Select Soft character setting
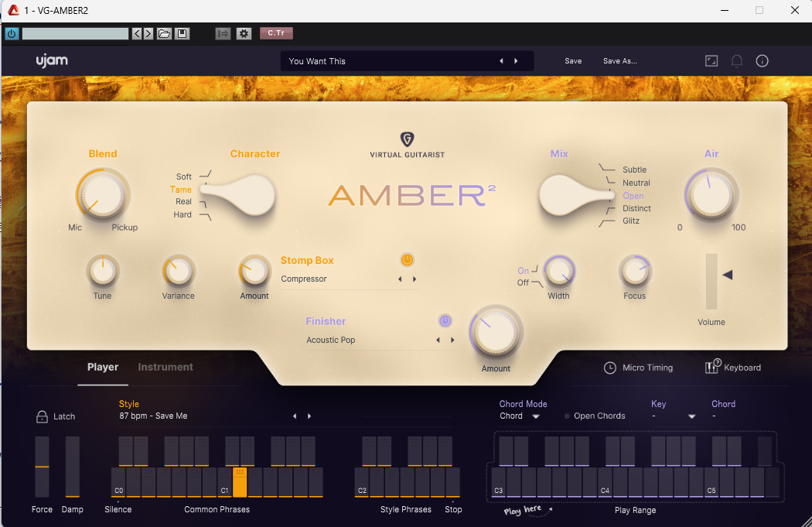 click(183, 176)
